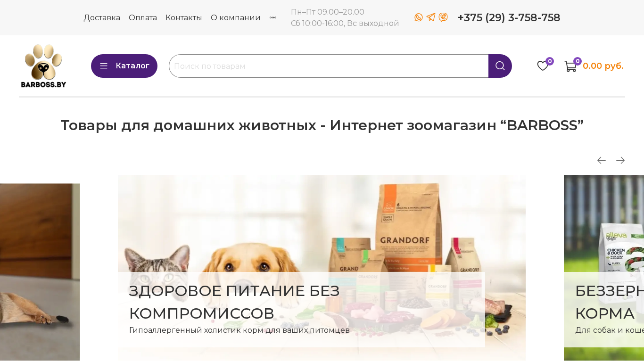Image resolution: width=644 pixels, height=362 pixels.
Task: Go to previous slide arrow
Action: [602, 160]
